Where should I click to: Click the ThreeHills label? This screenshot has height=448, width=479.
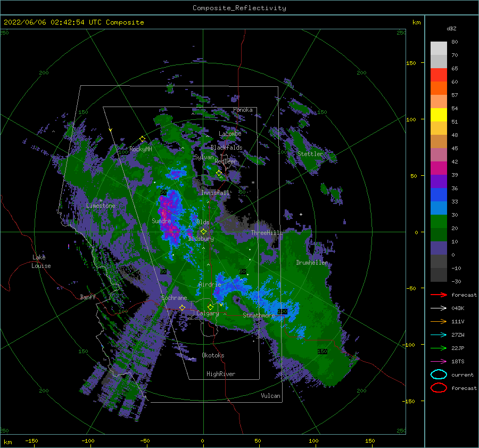pos(267,233)
